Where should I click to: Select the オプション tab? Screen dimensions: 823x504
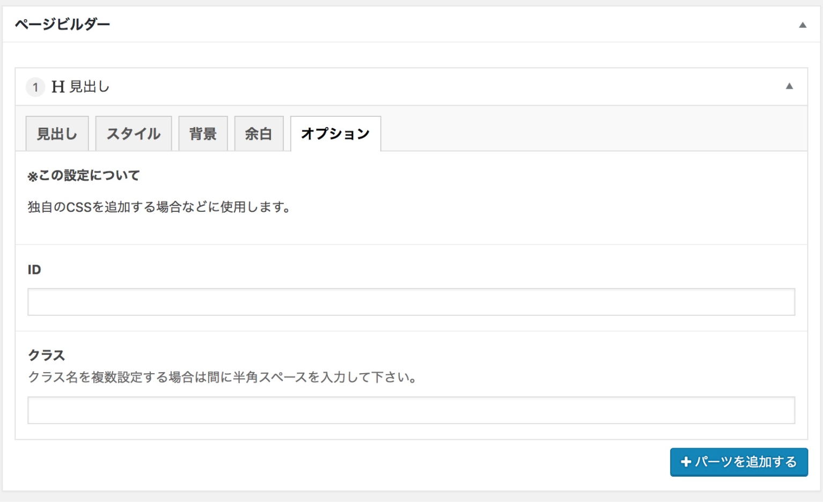tap(335, 134)
